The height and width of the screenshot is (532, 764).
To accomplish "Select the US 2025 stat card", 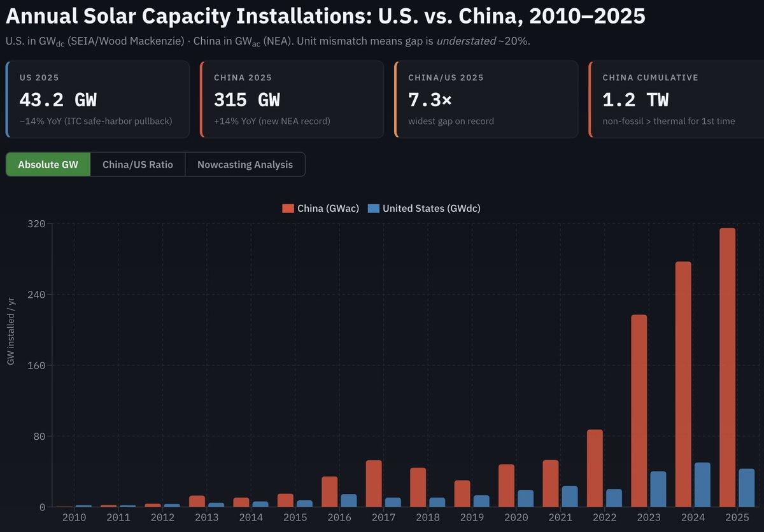I will click(97, 99).
